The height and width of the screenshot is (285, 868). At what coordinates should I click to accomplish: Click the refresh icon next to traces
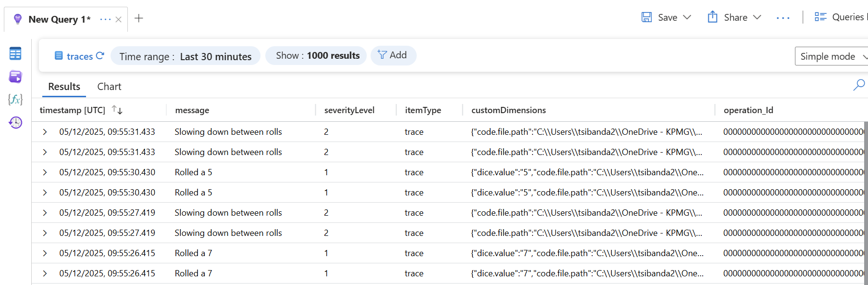pyautogui.click(x=100, y=56)
